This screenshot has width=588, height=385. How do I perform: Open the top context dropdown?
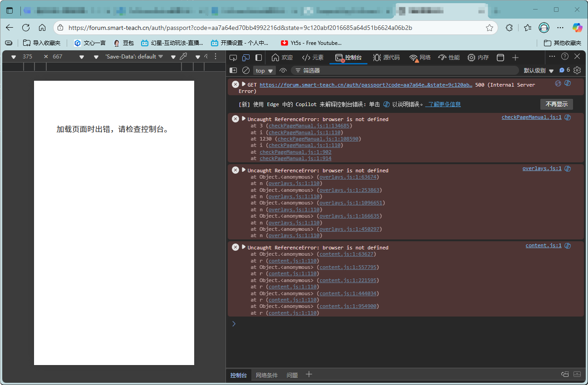pyautogui.click(x=265, y=71)
